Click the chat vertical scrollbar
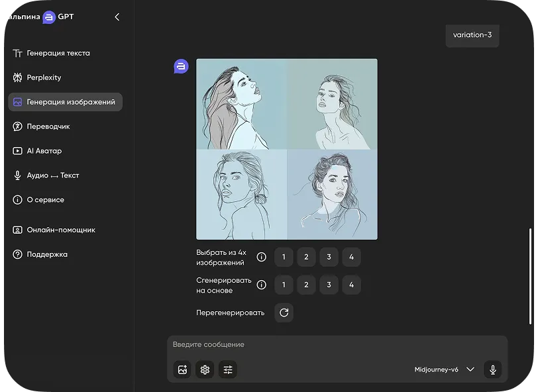This screenshot has height=392, width=538. [x=530, y=276]
